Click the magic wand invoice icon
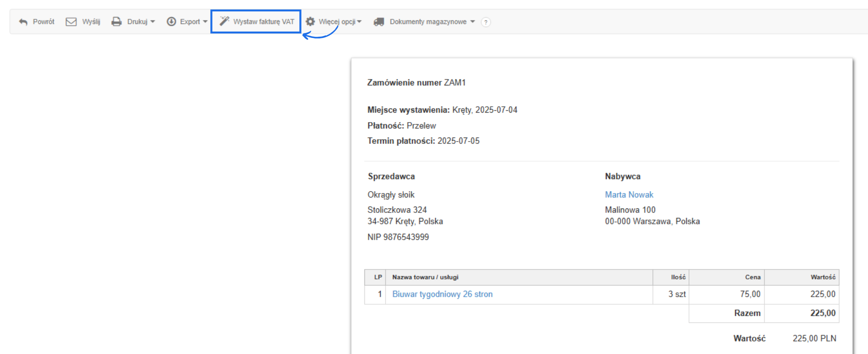Screen dimensions: 868x354 coord(224,21)
